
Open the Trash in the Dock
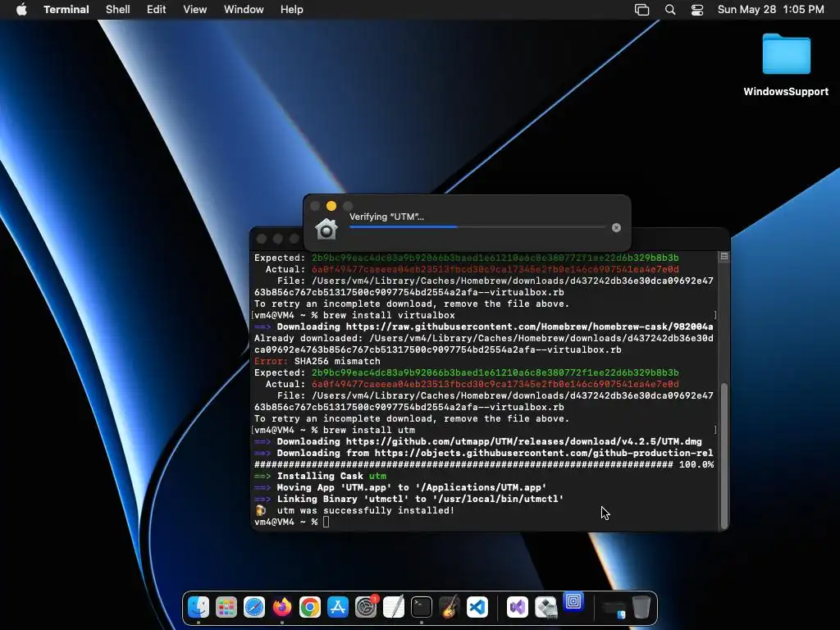(x=641, y=607)
